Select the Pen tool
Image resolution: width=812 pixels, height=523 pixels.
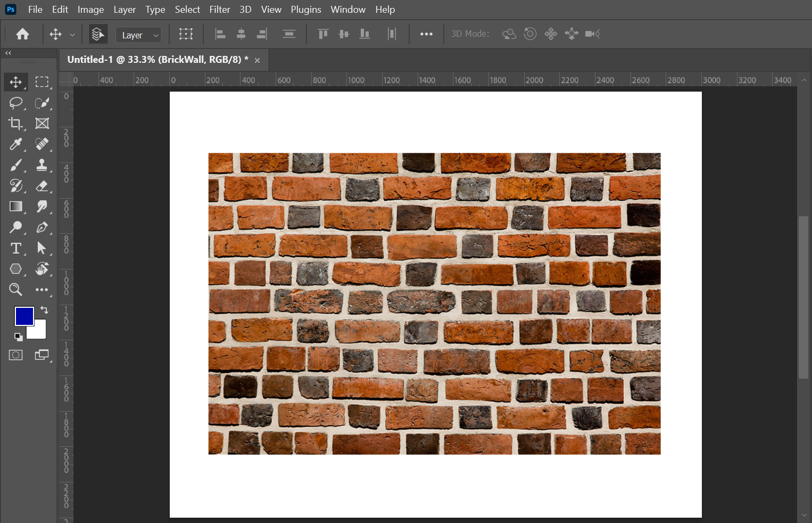pos(42,227)
